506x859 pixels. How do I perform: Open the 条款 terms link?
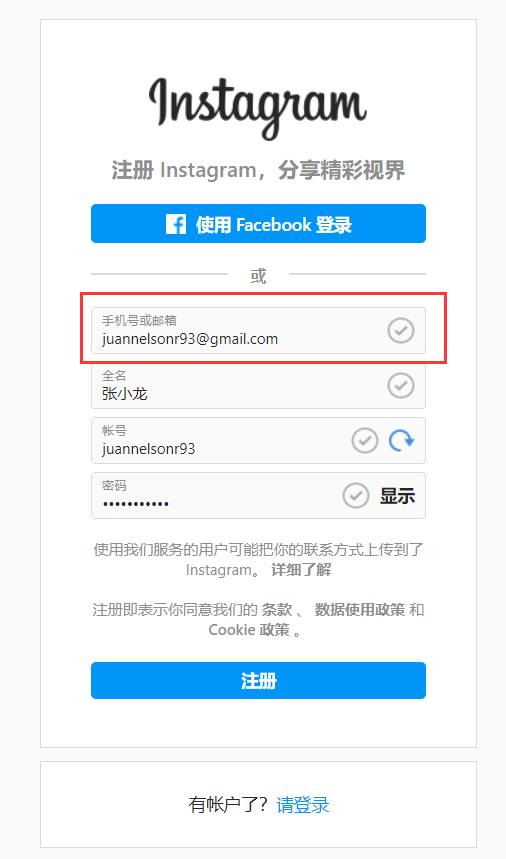(x=277, y=609)
